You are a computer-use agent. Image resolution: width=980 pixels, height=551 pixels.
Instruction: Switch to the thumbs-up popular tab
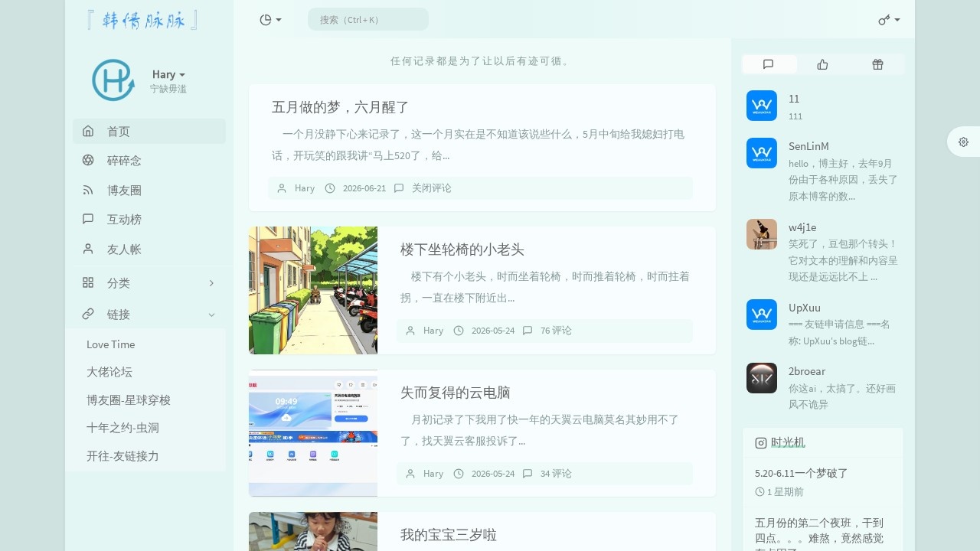(x=823, y=64)
